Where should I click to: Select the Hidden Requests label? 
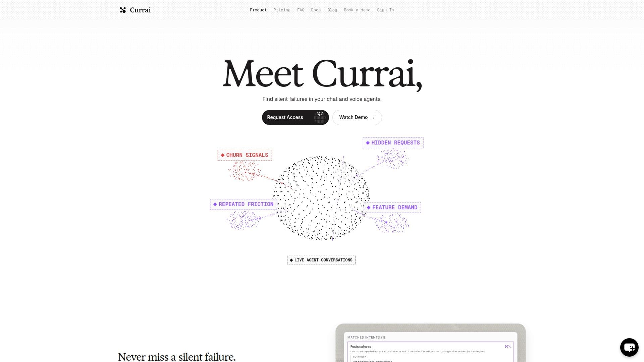point(393,143)
